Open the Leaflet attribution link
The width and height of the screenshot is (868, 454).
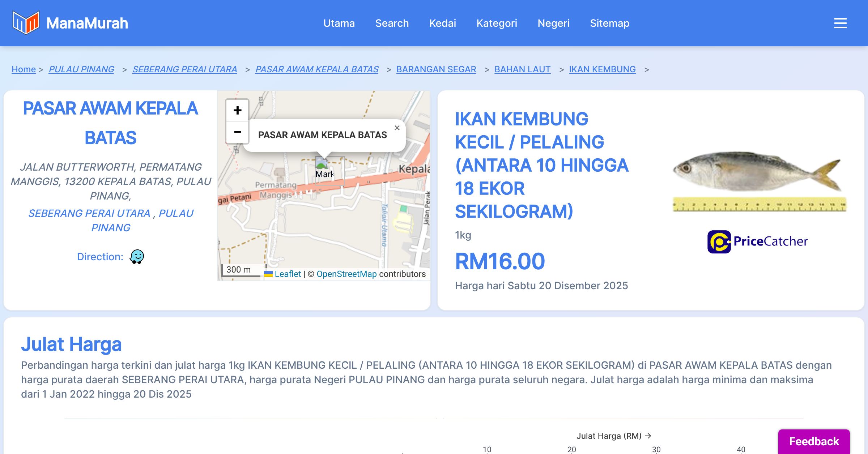click(x=288, y=274)
